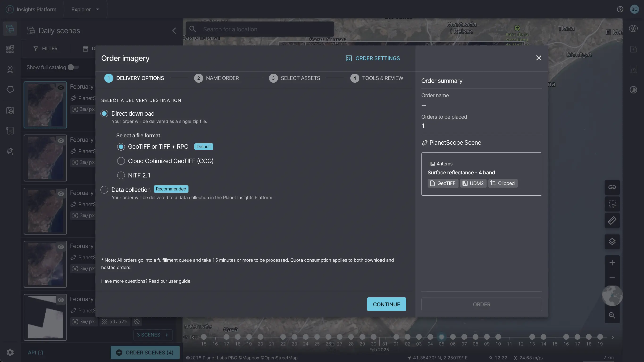This screenshot has height=362, width=644.
Task: Zoom in with the plus button
Action: click(x=612, y=263)
